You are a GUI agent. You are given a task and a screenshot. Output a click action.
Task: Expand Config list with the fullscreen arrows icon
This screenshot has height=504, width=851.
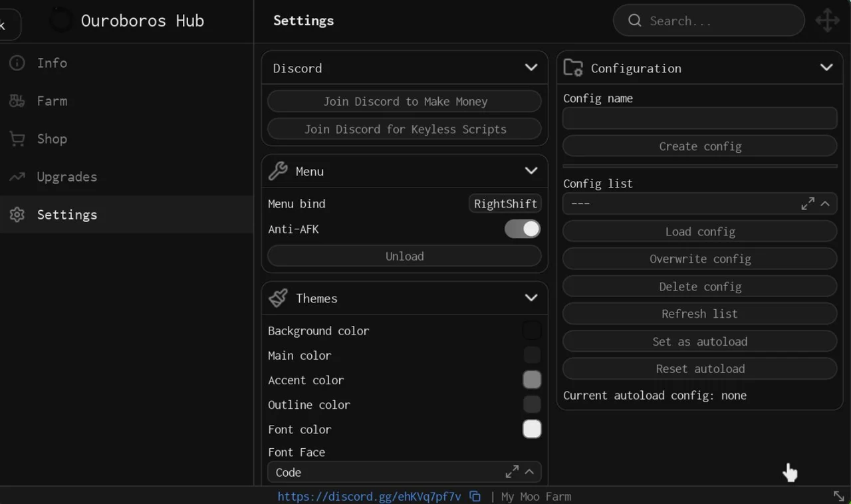click(808, 203)
